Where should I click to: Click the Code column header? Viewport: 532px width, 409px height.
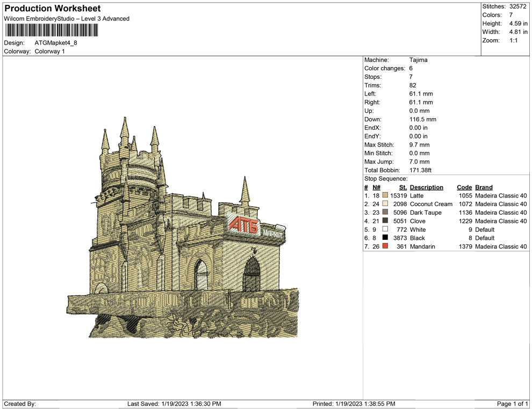click(x=464, y=187)
